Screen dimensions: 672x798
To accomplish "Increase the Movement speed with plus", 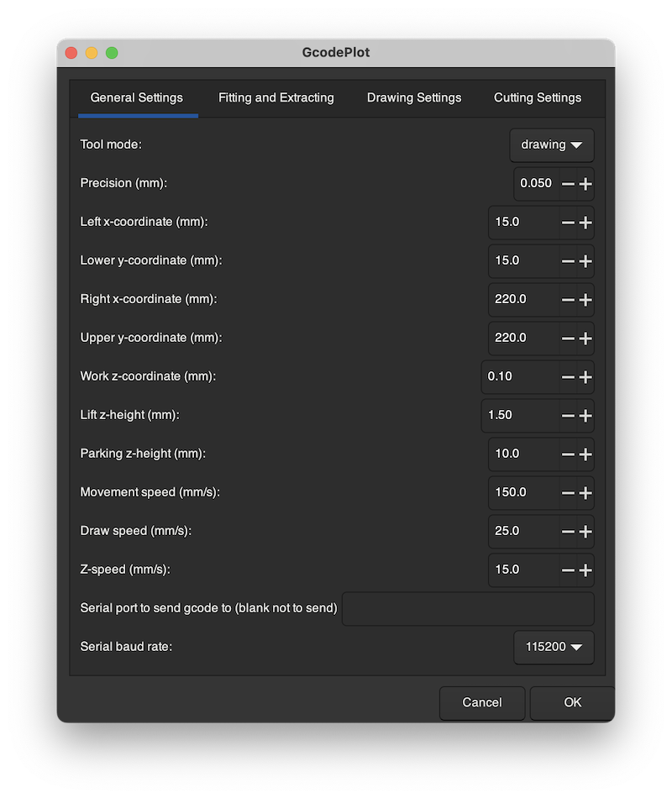I will (x=585, y=493).
